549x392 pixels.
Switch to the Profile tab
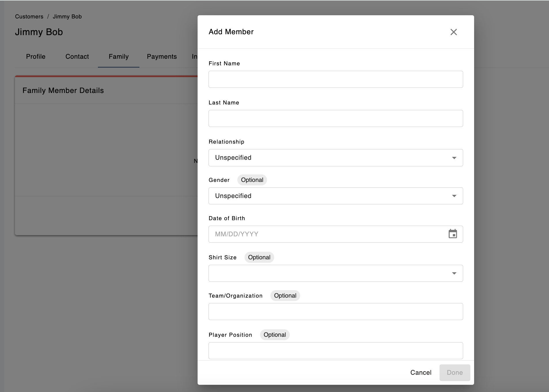pos(36,56)
